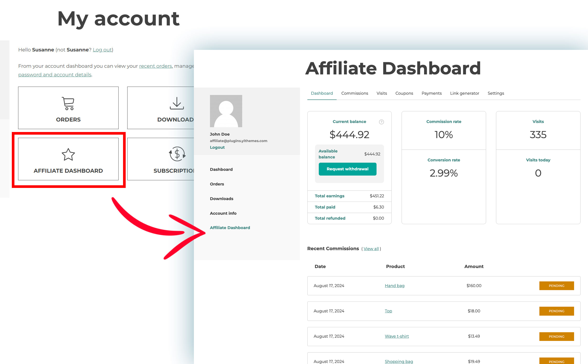Click the Orders shopping cart icon
The height and width of the screenshot is (364, 588).
[x=68, y=103]
